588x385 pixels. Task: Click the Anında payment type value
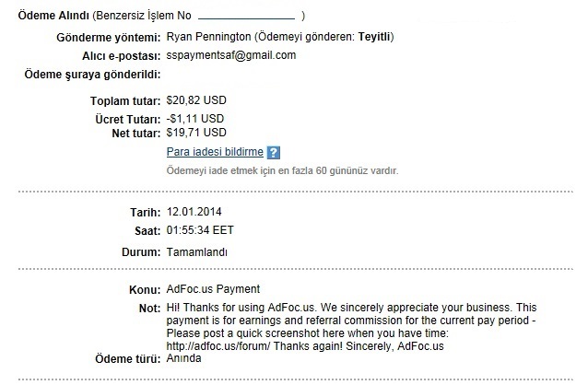coord(183,358)
